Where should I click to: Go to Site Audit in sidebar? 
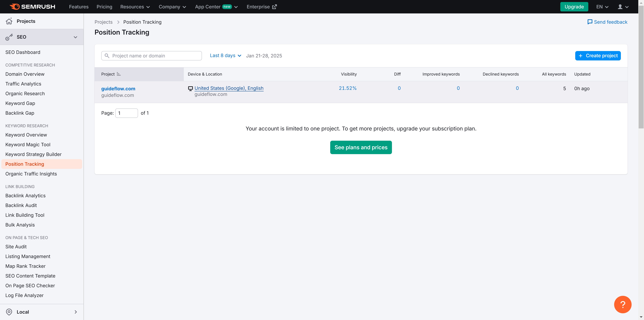(x=16, y=247)
